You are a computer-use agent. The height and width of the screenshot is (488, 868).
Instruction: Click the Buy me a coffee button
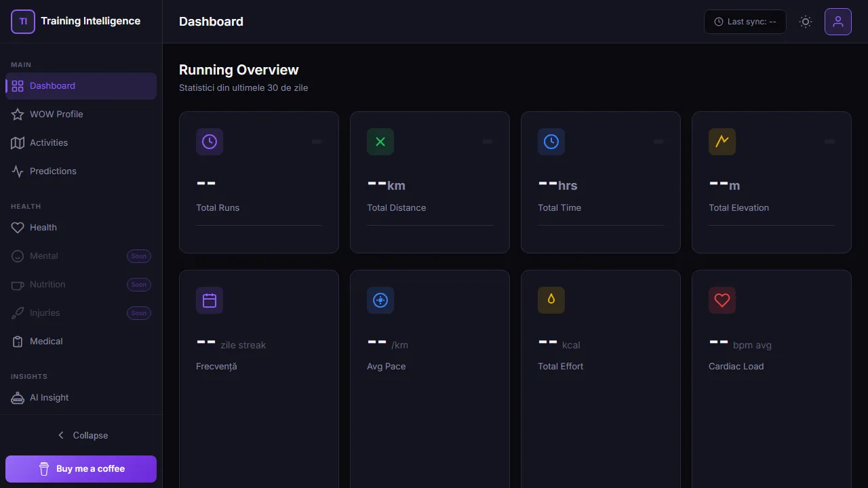click(x=81, y=468)
